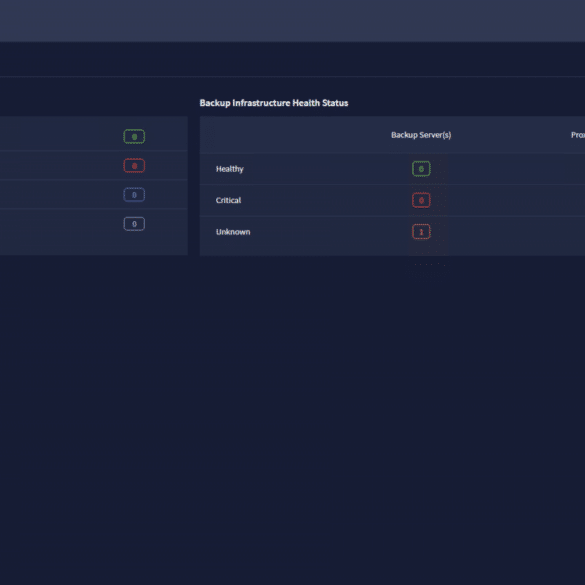Select the "Healthy" row label
This screenshot has height=585, width=585.
[x=229, y=169]
